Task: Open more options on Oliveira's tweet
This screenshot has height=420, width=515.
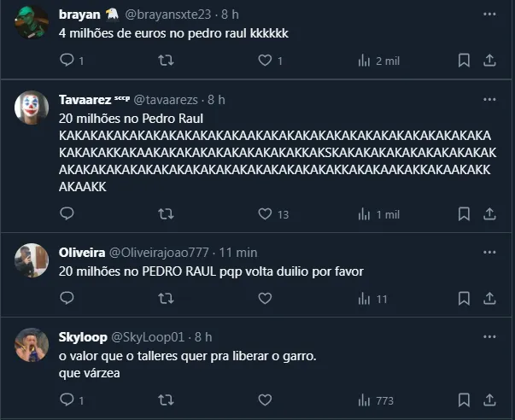Action: point(489,253)
